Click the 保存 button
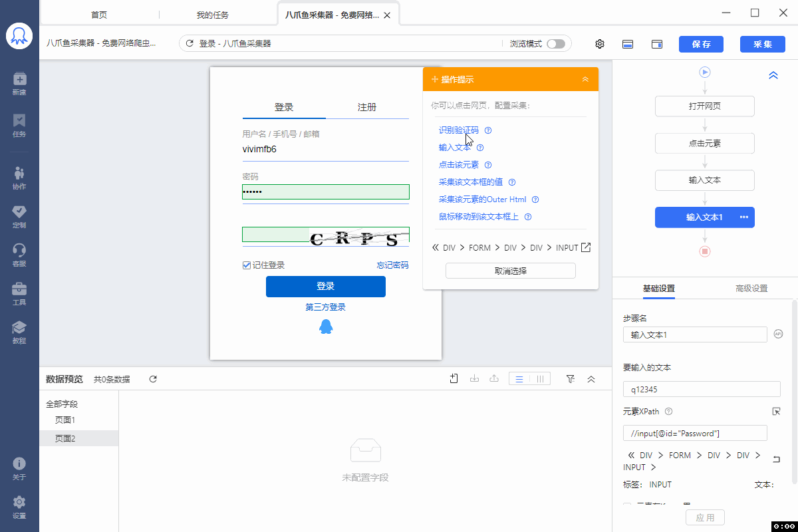The height and width of the screenshot is (532, 798). (x=702, y=44)
